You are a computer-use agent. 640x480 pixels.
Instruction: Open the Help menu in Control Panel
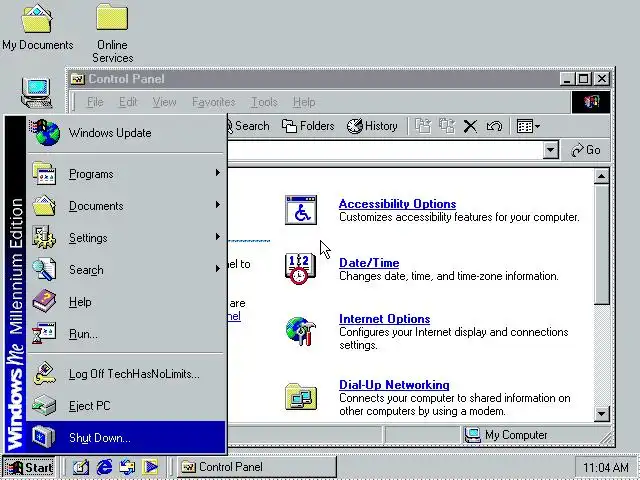(x=304, y=102)
